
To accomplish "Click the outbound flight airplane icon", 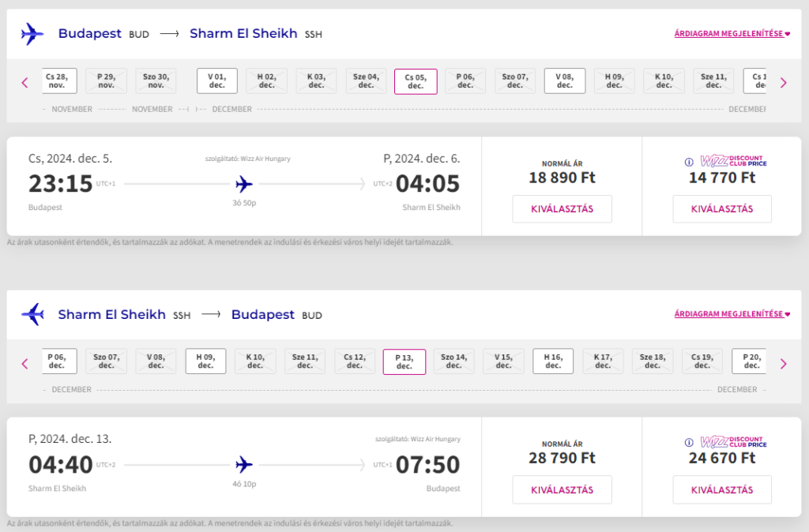I will (x=244, y=185).
